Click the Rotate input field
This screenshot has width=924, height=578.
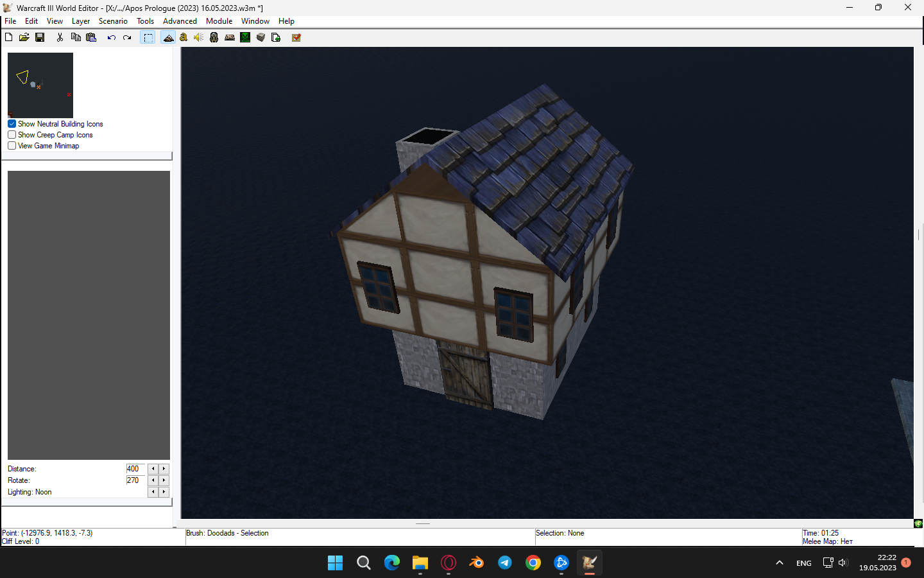click(136, 480)
